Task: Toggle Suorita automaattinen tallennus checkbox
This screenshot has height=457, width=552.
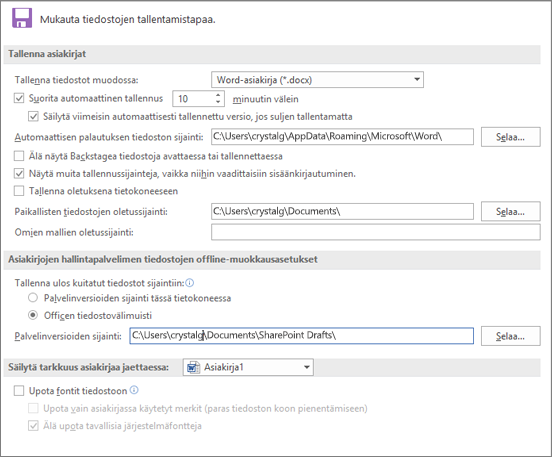Action: (19, 98)
